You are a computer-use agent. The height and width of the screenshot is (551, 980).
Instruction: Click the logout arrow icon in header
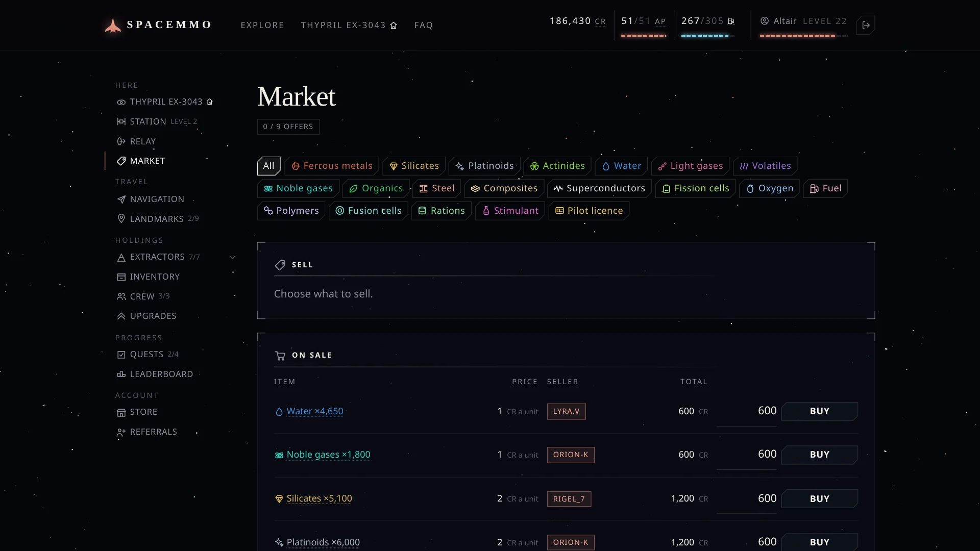pyautogui.click(x=866, y=25)
